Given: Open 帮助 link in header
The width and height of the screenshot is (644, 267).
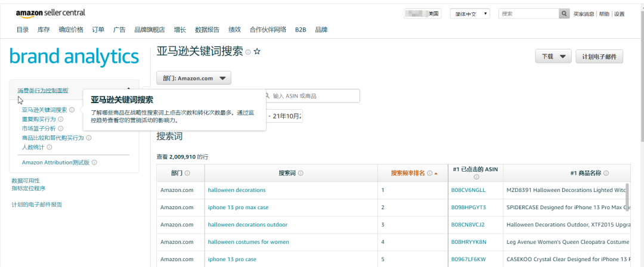Looking at the screenshot, I should 604,14.
